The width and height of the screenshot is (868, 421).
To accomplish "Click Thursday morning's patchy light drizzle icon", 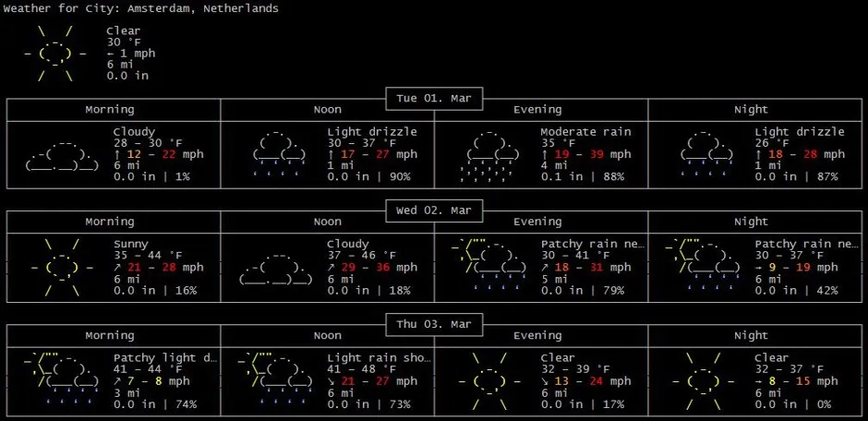I will coord(62,379).
